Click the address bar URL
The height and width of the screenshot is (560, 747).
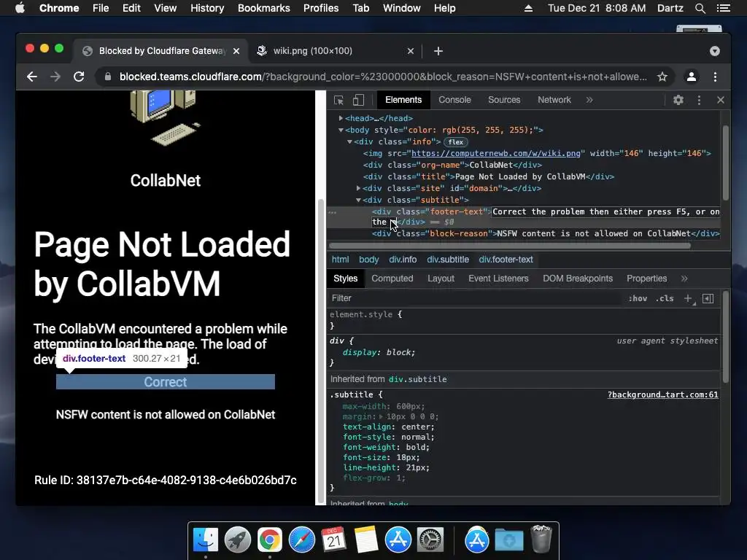383,77
